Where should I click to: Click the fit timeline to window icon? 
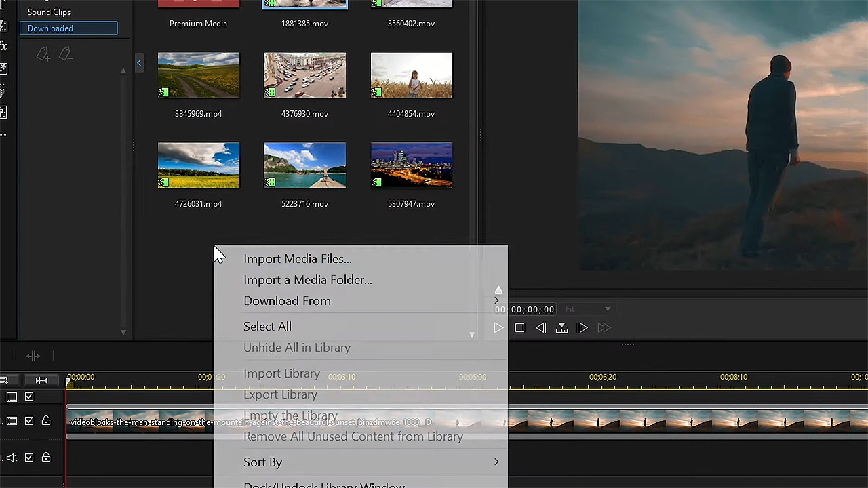(x=41, y=380)
